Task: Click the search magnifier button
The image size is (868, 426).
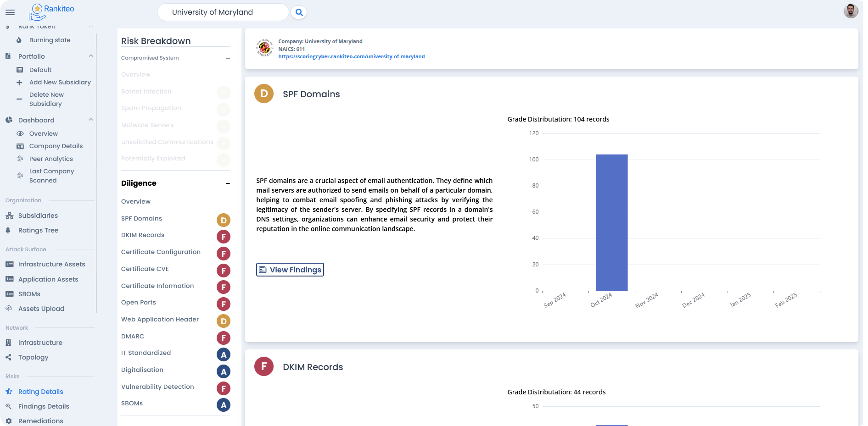Action: (x=299, y=12)
